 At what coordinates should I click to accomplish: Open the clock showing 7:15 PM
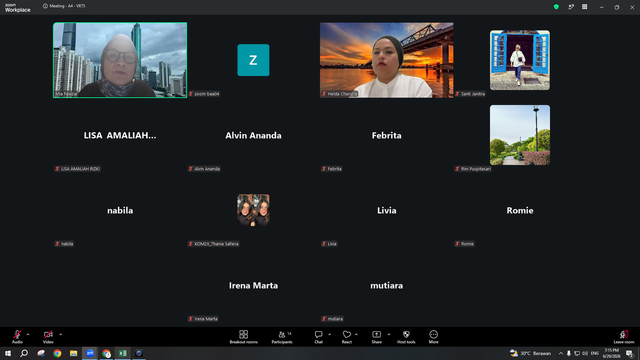[x=611, y=353]
